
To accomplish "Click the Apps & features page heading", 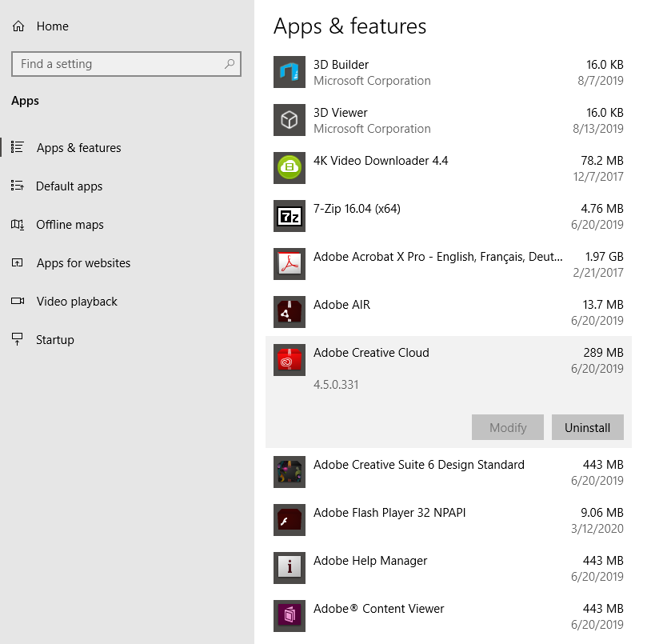I will pos(349,26).
